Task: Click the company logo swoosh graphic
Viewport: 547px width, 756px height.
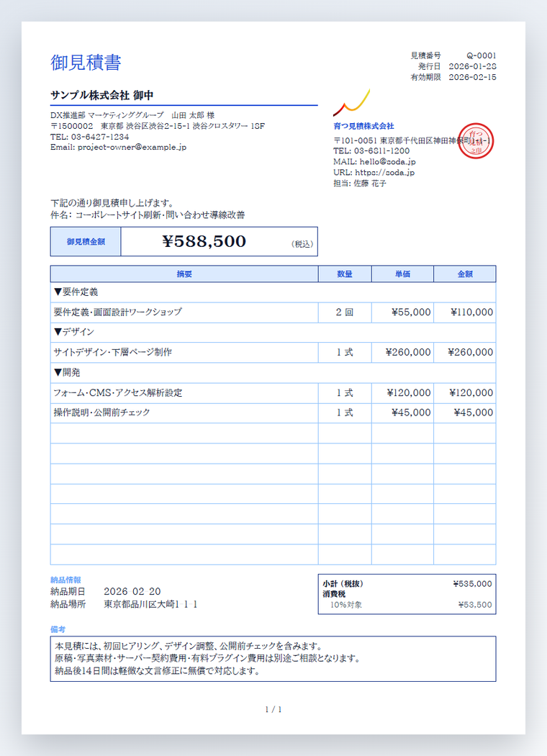Action: click(x=351, y=102)
